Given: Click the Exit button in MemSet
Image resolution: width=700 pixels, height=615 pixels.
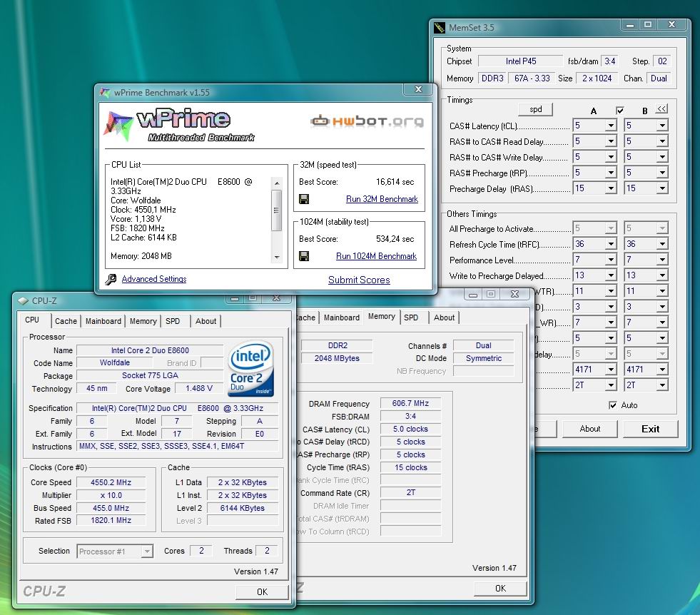Looking at the screenshot, I should coord(651,429).
